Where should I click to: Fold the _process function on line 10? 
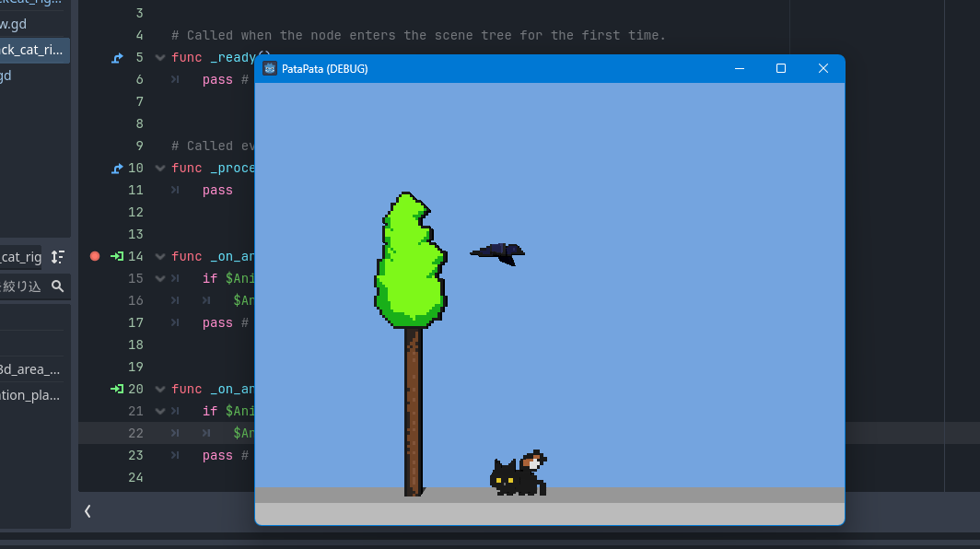pos(161,169)
